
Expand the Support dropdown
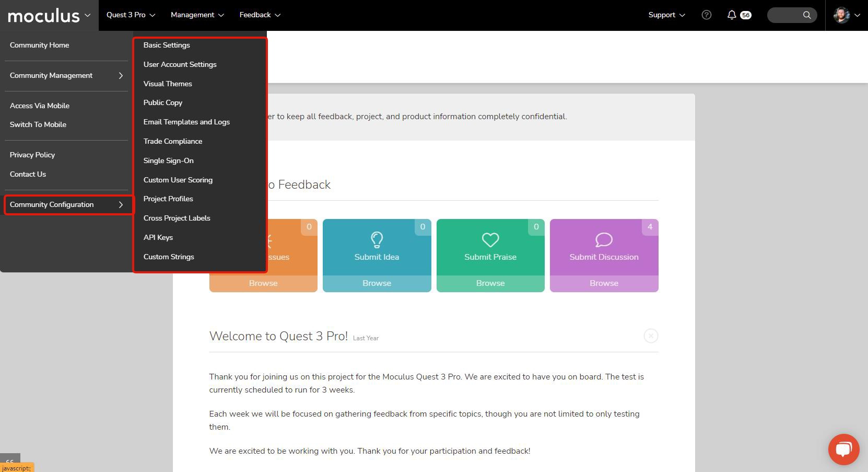coord(666,15)
